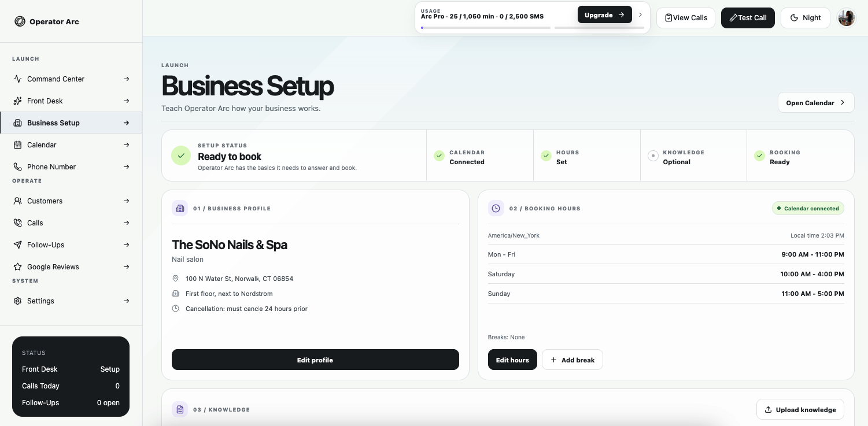This screenshot has width=868, height=426.
Task: Click the arrow next to Google Reviews
Action: coord(126,266)
